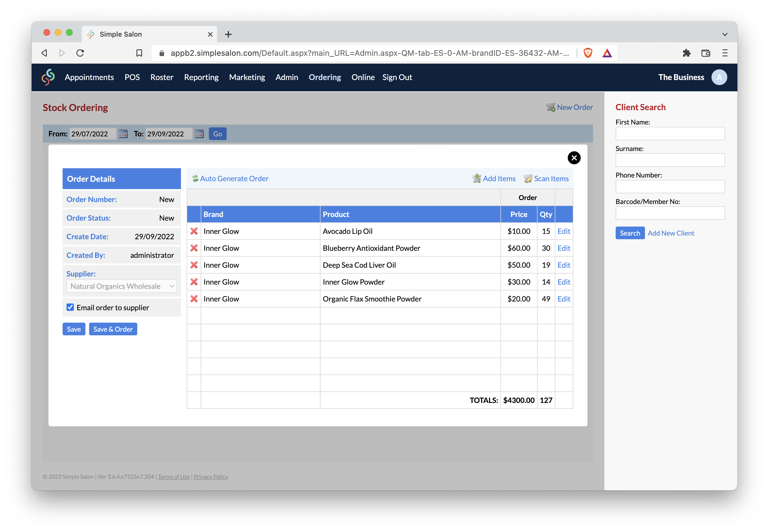Edit the Inner Glow Powder row
Viewport: 769px width, 532px height.
pyautogui.click(x=564, y=282)
